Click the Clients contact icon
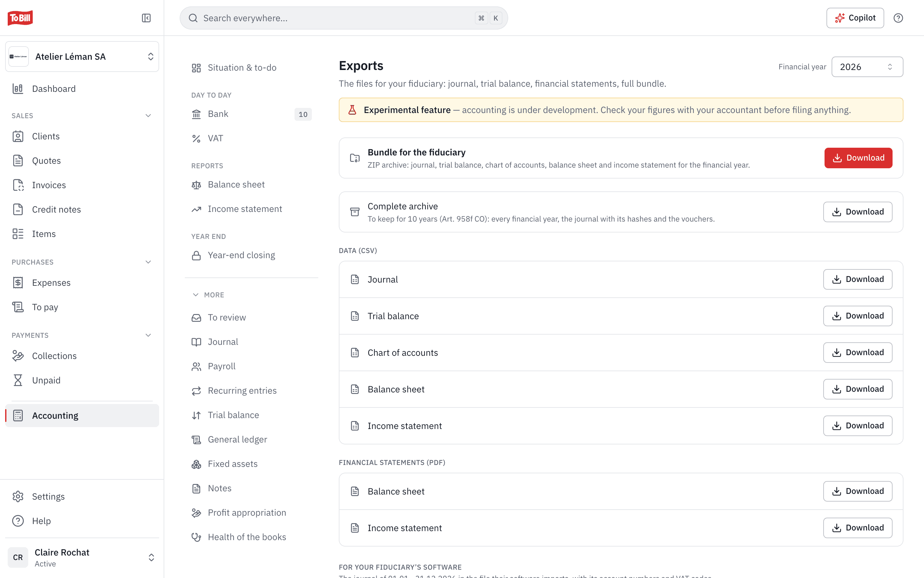 [x=18, y=136]
